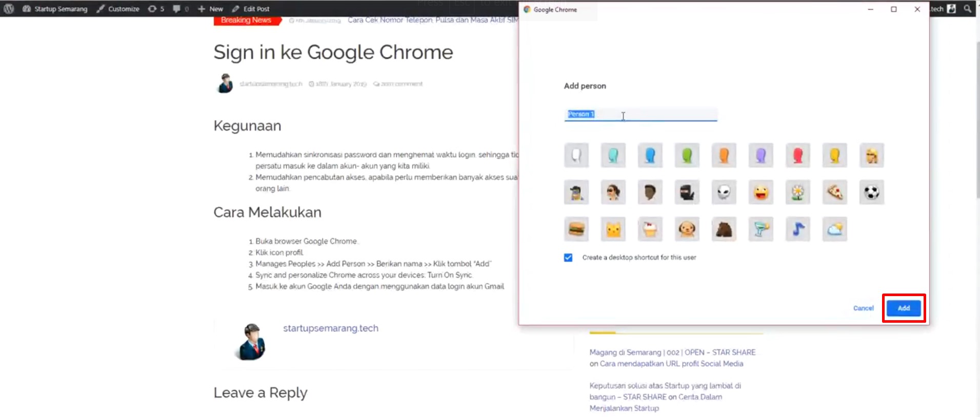Click the Kegunaan heading
980x417 pixels.
pos(247,126)
